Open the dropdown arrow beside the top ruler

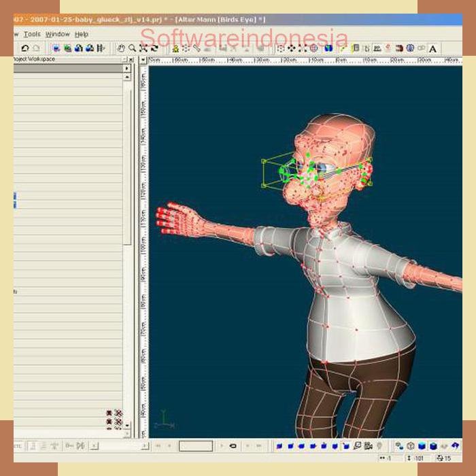[143, 60]
